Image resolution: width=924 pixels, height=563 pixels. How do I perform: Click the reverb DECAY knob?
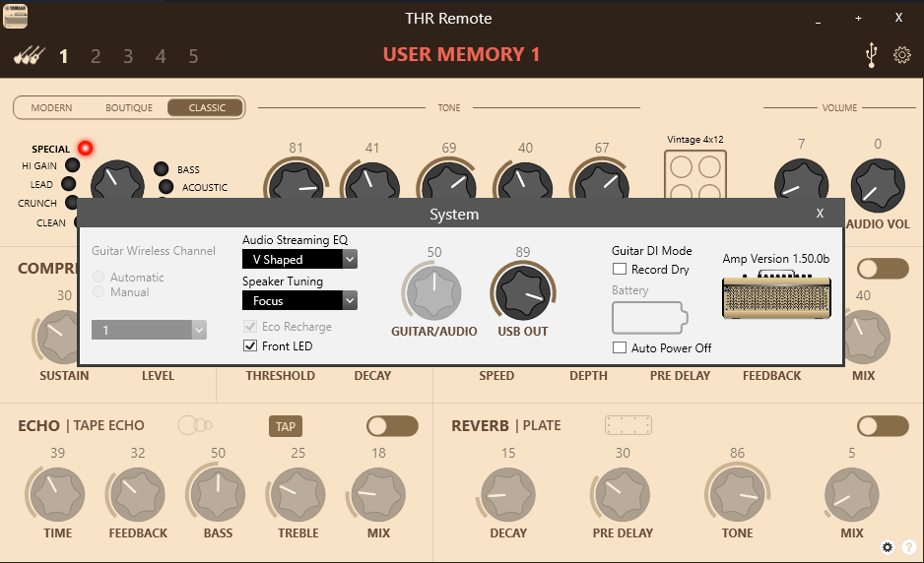(508, 494)
